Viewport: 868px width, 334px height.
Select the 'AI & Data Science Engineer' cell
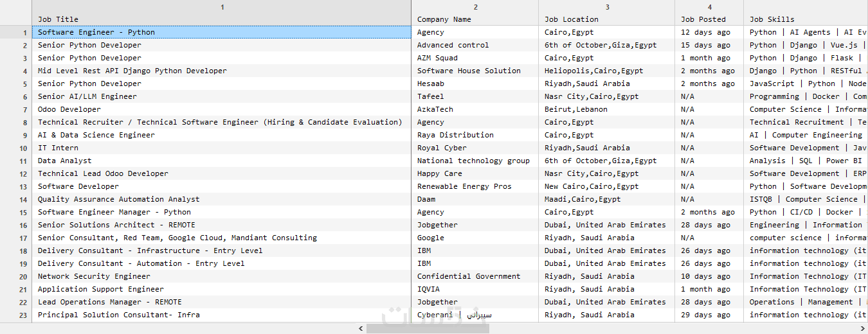222,135
